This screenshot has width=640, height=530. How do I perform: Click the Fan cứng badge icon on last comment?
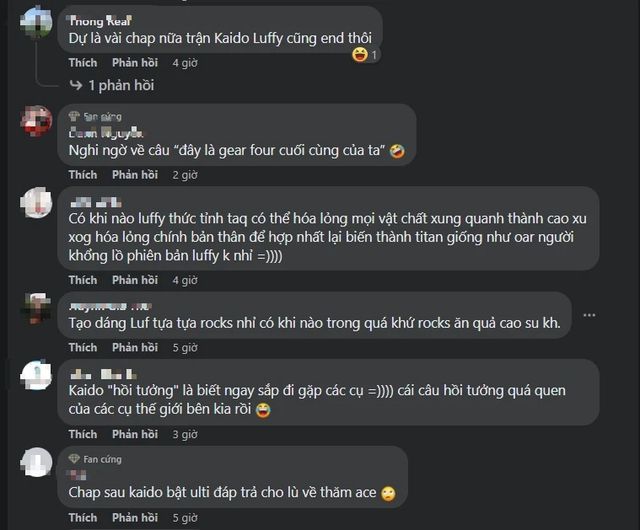pos(74,459)
